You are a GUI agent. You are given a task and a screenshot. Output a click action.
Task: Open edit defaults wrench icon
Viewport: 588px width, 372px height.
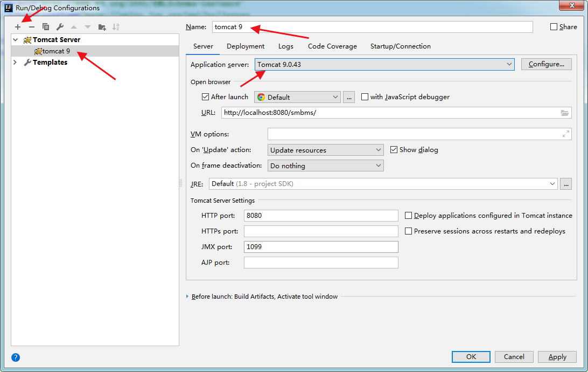pyautogui.click(x=60, y=26)
